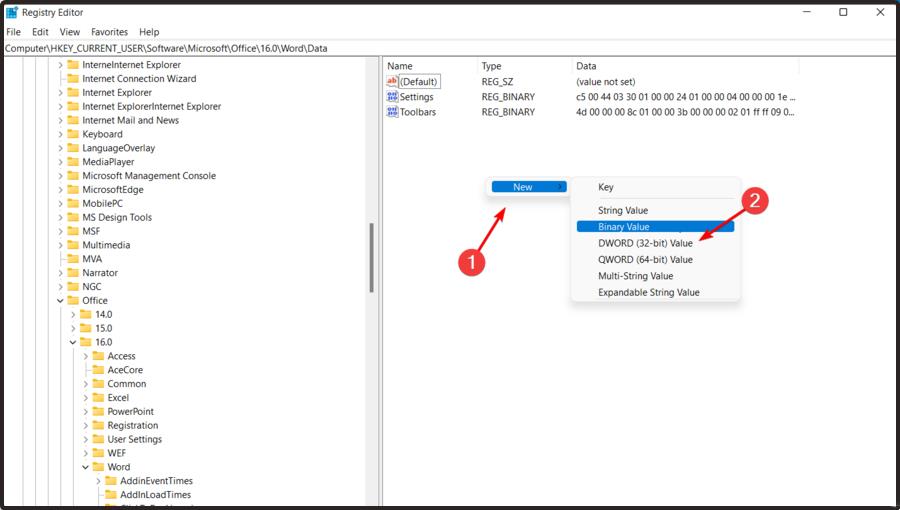The height and width of the screenshot is (510, 900).
Task: Click the (Default) string value icon
Action: tap(392, 81)
